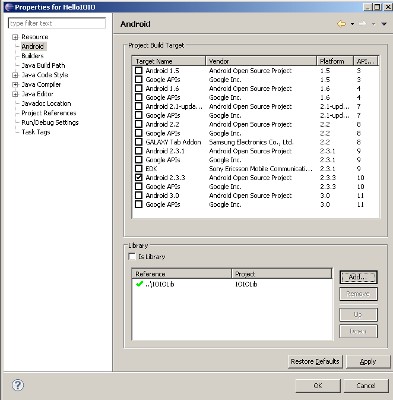Click the Add... library button
The image size is (393, 400).
358,277
